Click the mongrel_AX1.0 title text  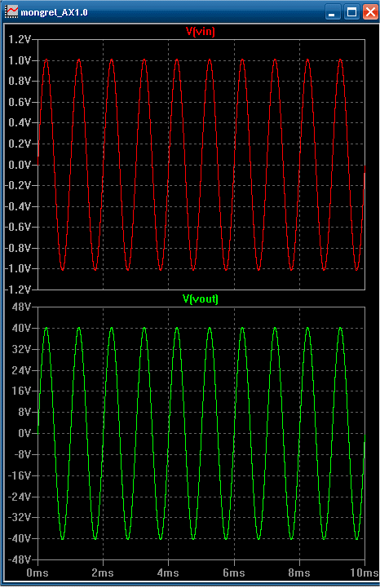(54, 12)
